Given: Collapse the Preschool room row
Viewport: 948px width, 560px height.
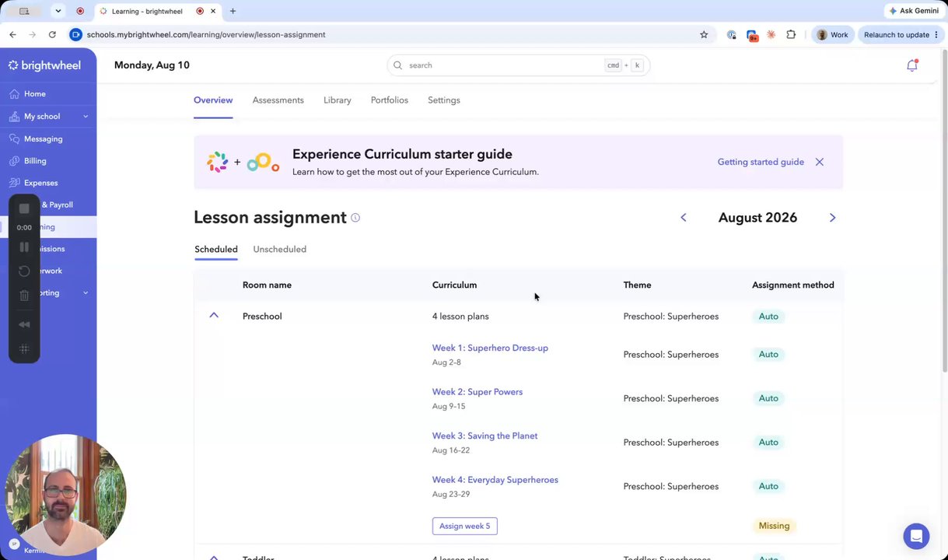Looking at the screenshot, I should [214, 316].
